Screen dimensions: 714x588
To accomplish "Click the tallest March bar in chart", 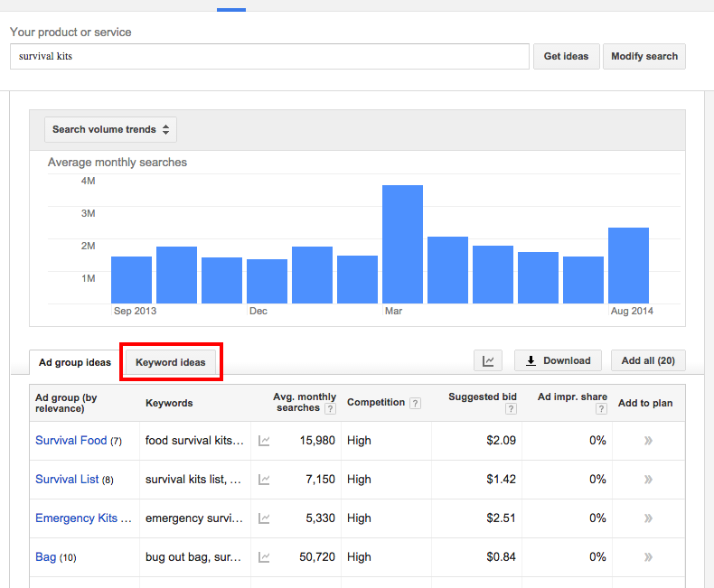I will (x=402, y=244).
